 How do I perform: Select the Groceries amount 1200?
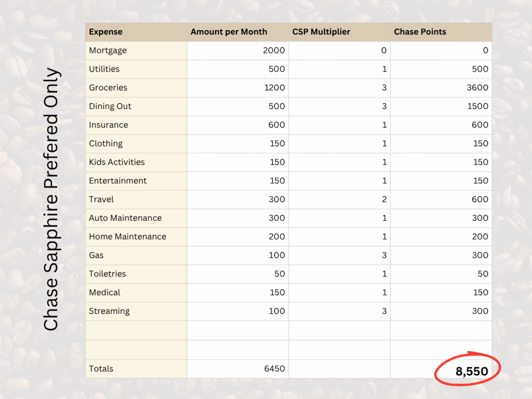[x=274, y=88]
